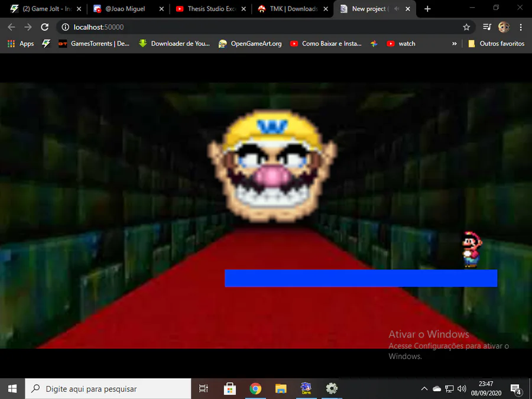Open the Thesis Studio YouTube tab
Screen dimensions: 532x399
click(212, 9)
